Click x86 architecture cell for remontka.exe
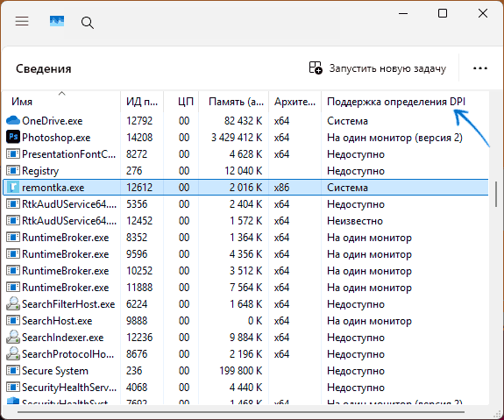The width and height of the screenshot is (504, 420). 281,188
